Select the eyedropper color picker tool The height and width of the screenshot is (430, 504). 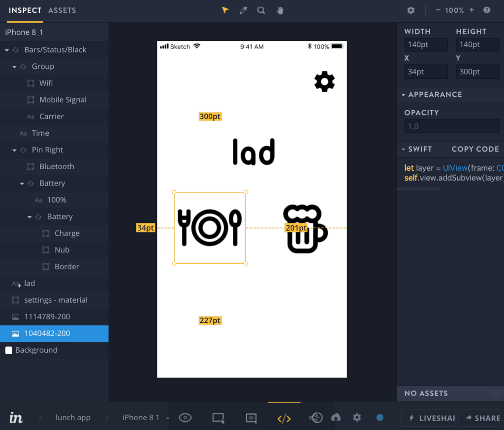pos(243,10)
